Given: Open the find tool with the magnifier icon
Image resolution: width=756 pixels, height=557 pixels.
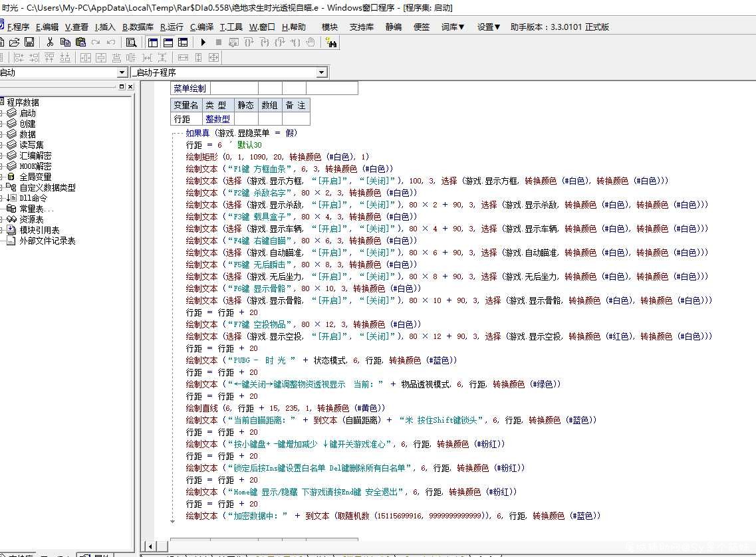Looking at the screenshot, I should [x=131, y=43].
